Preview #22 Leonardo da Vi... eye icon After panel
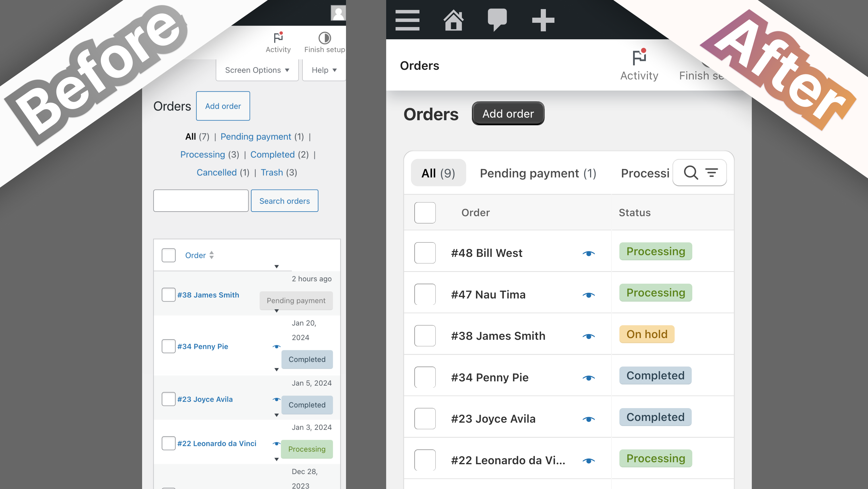 click(589, 460)
